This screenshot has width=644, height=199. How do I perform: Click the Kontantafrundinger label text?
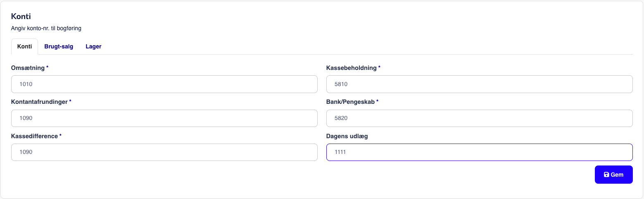(39, 102)
